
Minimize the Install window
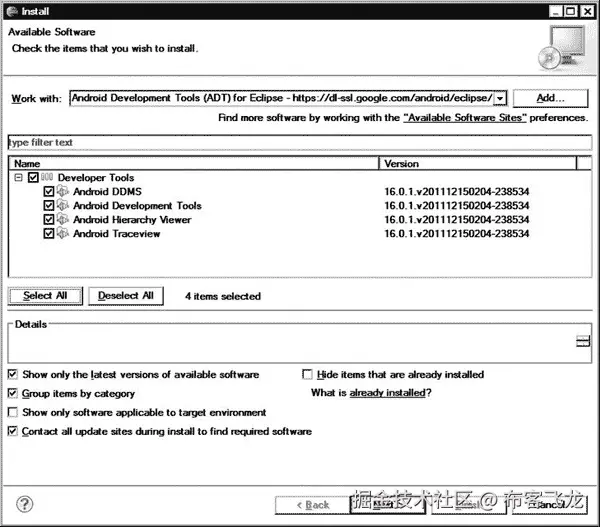point(555,11)
